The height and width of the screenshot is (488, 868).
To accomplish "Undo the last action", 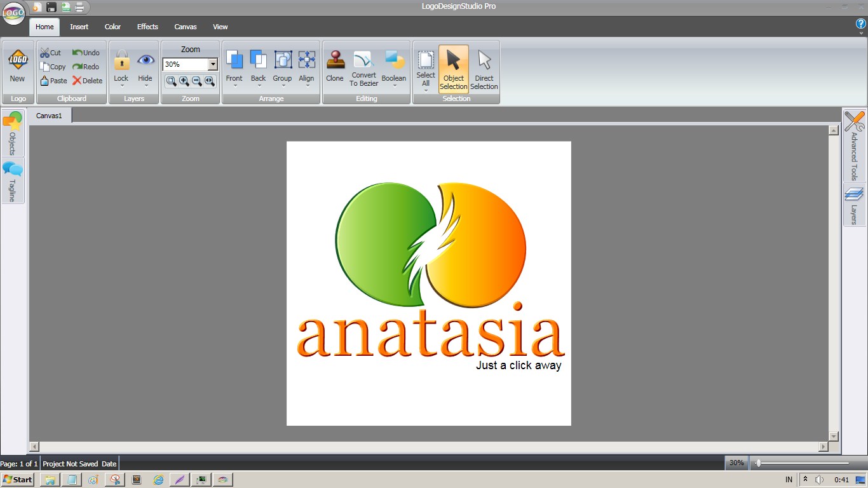I will point(86,53).
